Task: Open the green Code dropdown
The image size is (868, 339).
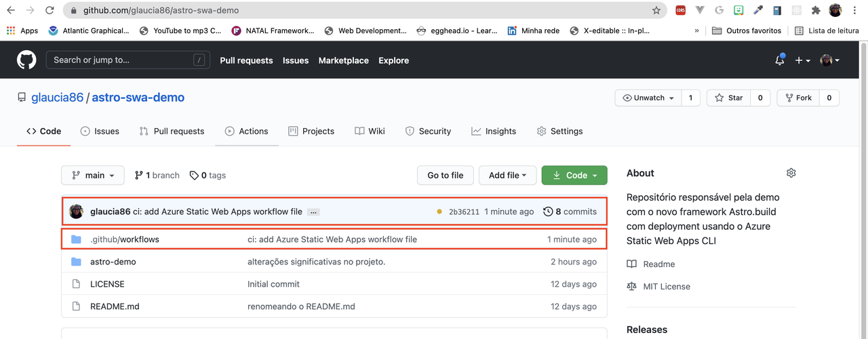Action: coord(574,175)
